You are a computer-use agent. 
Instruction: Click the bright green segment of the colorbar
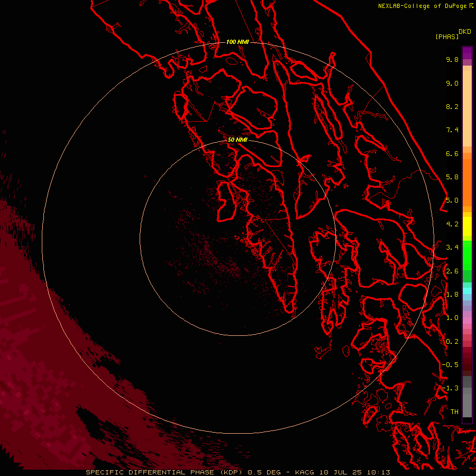pos(467,255)
